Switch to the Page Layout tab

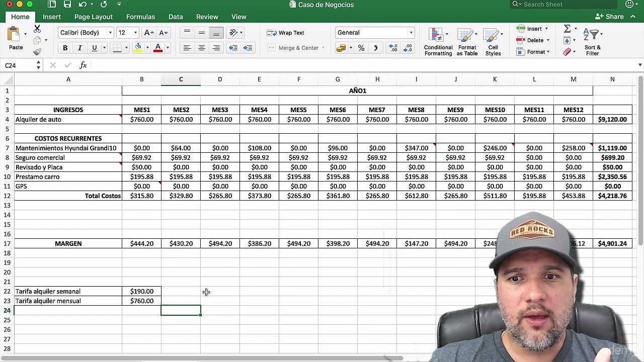[94, 17]
